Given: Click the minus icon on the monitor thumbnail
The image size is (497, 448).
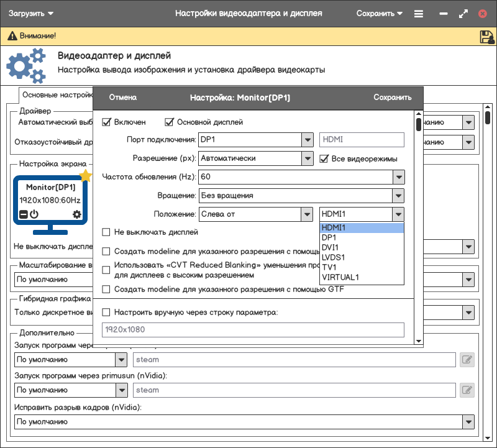Looking at the screenshot, I should [23, 214].
